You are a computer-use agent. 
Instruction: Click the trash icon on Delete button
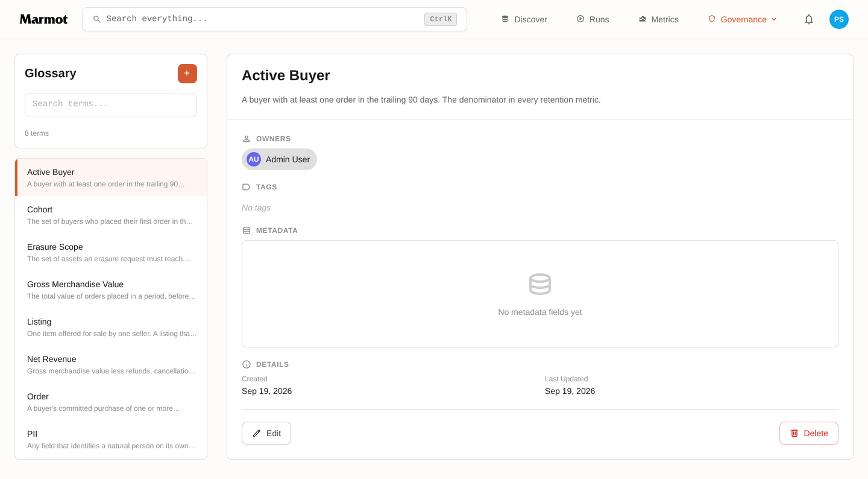(x=794, y=433)
